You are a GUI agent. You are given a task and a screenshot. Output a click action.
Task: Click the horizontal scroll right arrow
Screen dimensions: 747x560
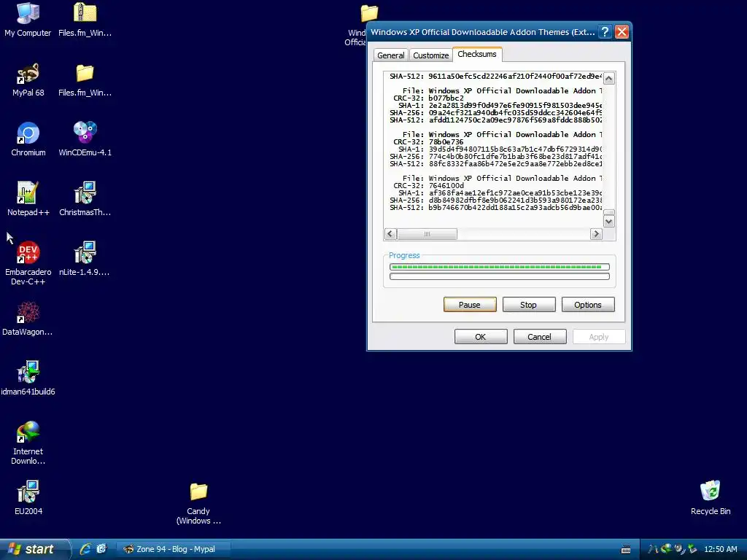[x=596, y=234]
